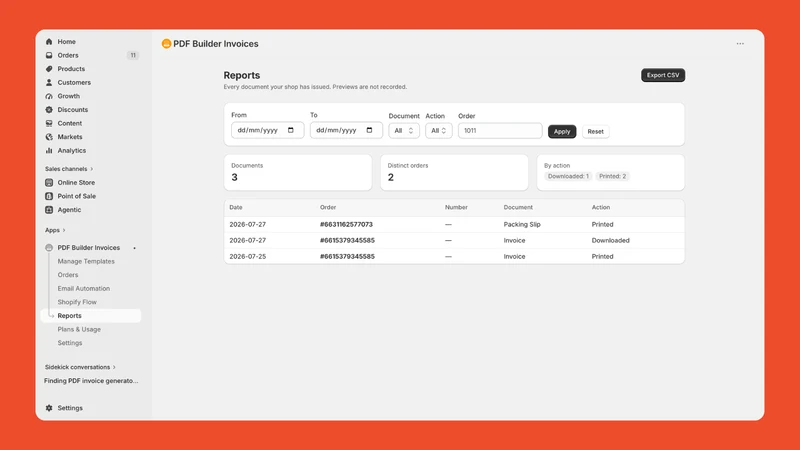Click the Customers person icon
Image resolution: width=800 pixels, height=450 pixels.
(49, 83)
